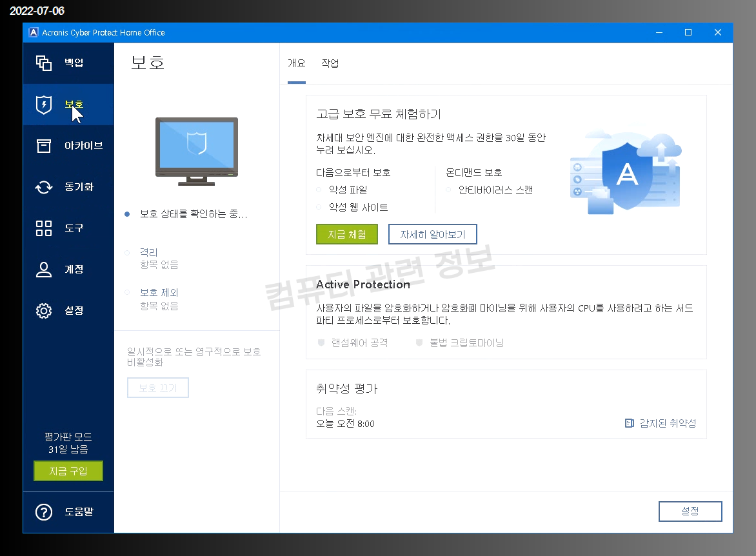Select 도구 label in sidebar menu

[74, 228]
